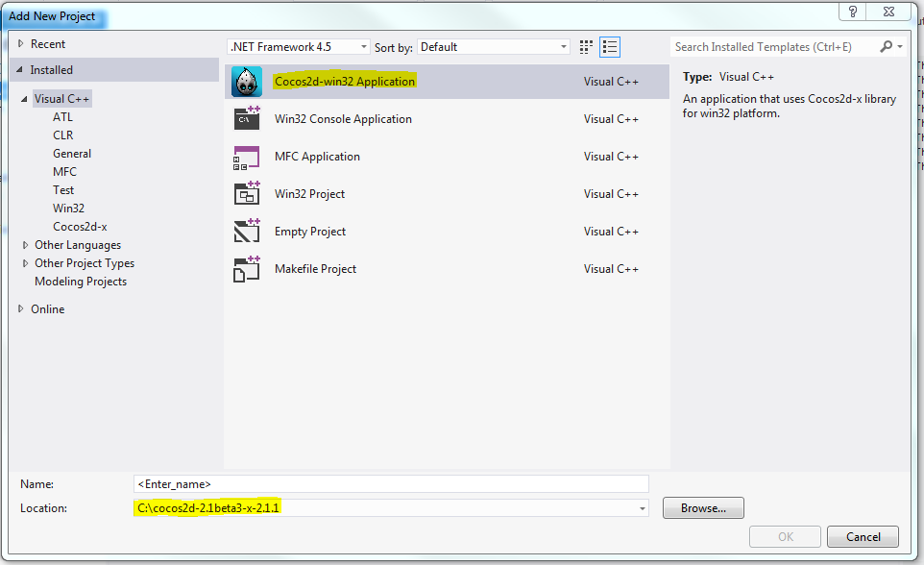Select Cocos2d-x under Visual C++
924x565 pixels.
coord(80,227)
